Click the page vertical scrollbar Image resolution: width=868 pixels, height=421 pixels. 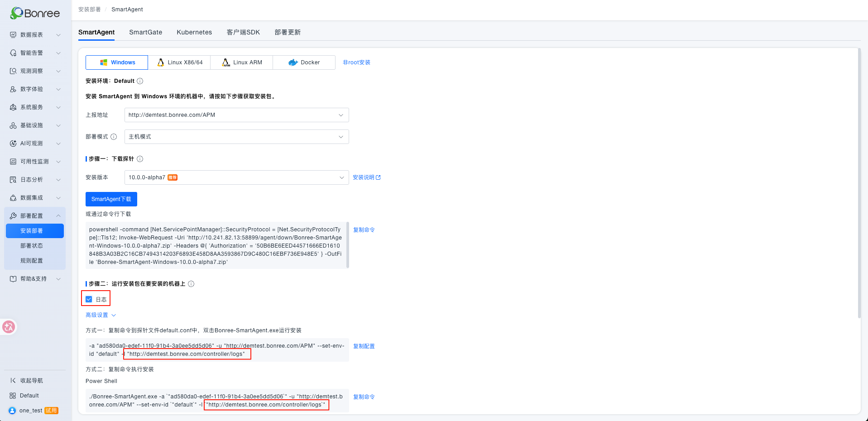(x=859, y=183)
